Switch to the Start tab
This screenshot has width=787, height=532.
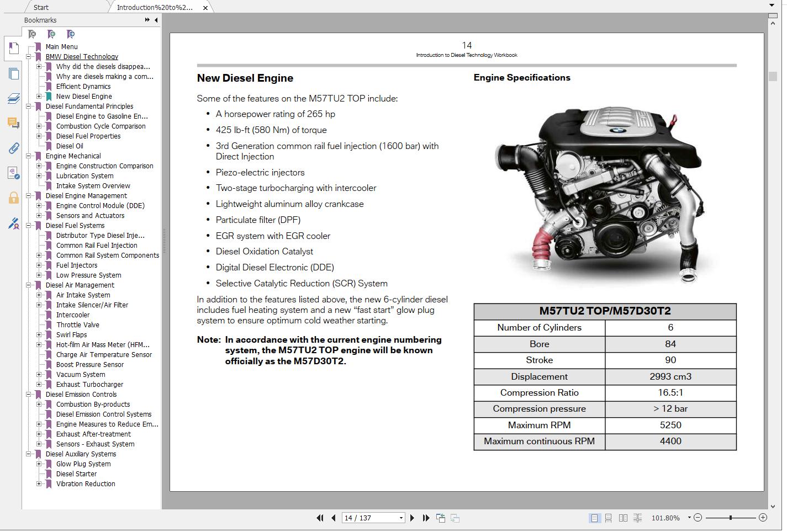click(41, 7)
